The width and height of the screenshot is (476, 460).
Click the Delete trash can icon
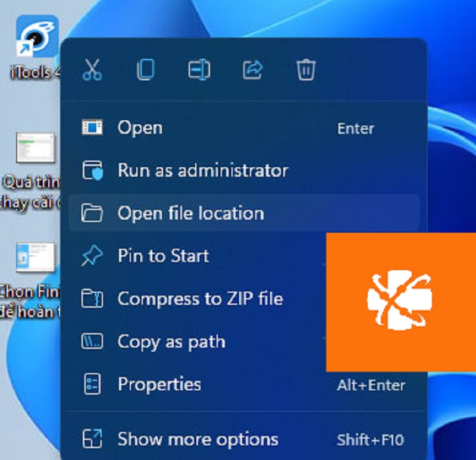[306, 70]
